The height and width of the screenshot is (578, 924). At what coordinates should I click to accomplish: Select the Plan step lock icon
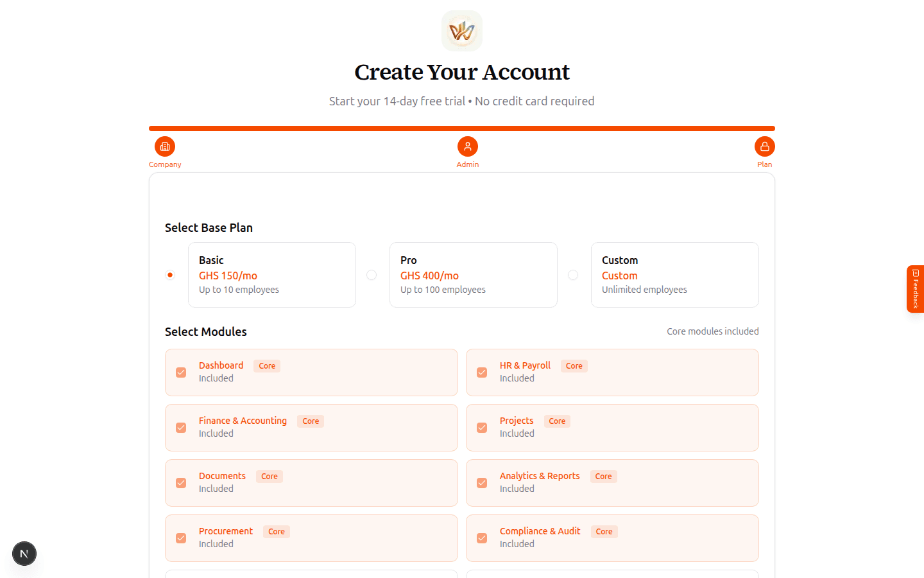click(765, 146)
